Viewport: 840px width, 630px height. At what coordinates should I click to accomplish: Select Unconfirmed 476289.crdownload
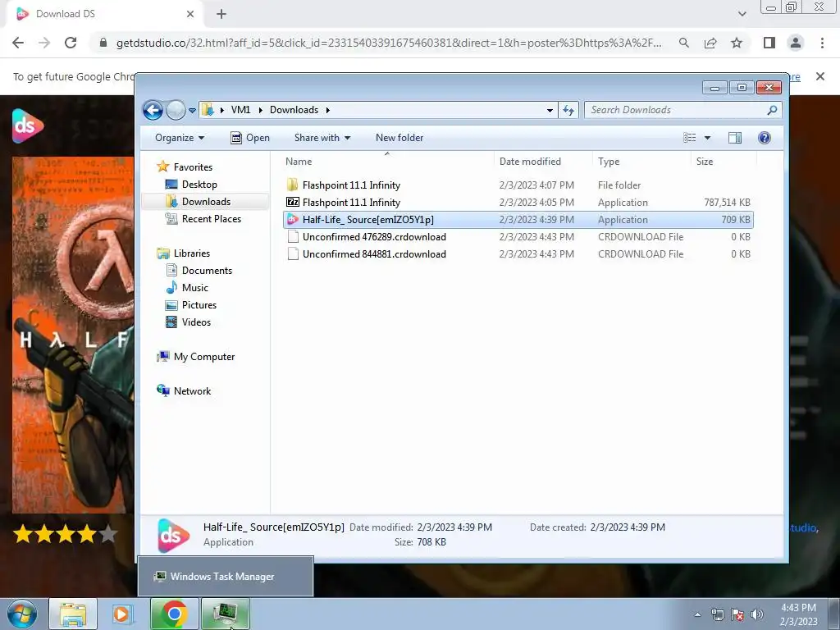pos(518,237)
